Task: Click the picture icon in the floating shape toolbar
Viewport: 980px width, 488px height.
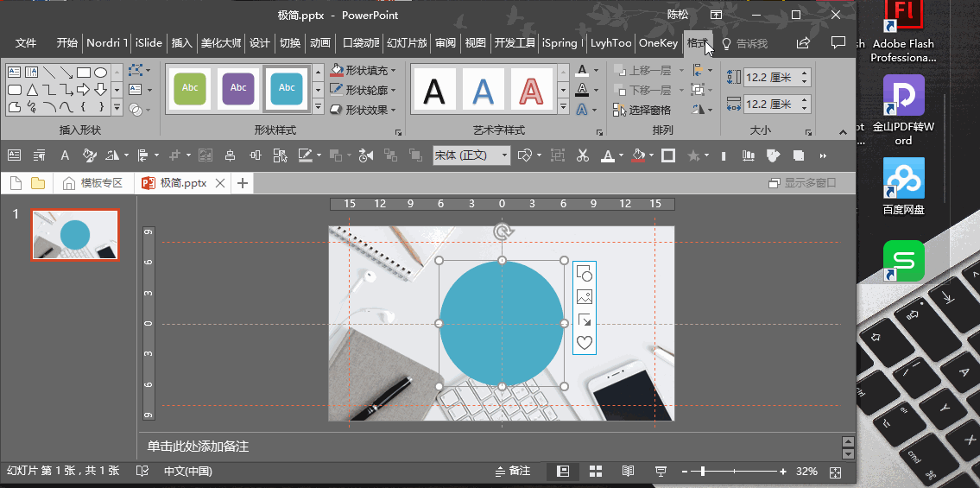Action: 585,297
